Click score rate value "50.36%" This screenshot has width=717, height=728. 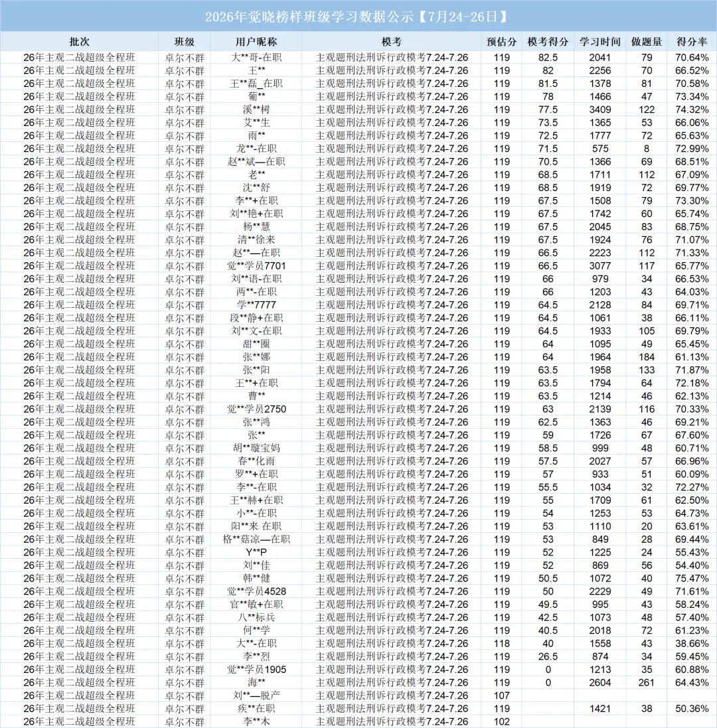[692, 709]
